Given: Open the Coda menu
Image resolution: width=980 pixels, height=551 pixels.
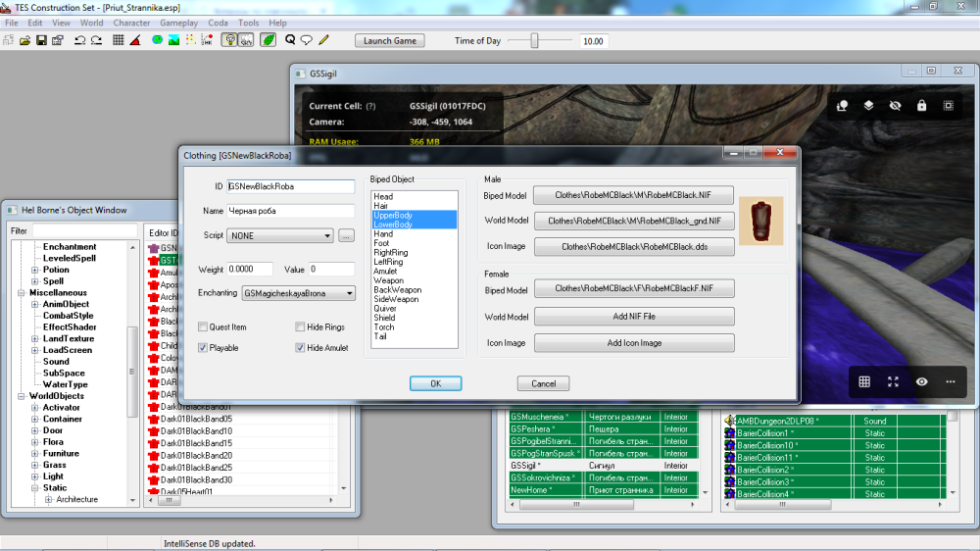Looking at the screenshot, I should (x=218, y=23).
